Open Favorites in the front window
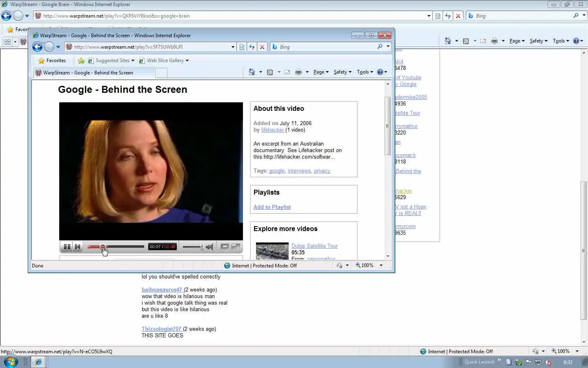Image resolution: width=588 pixels, height=368 pixels. [52, 61]
